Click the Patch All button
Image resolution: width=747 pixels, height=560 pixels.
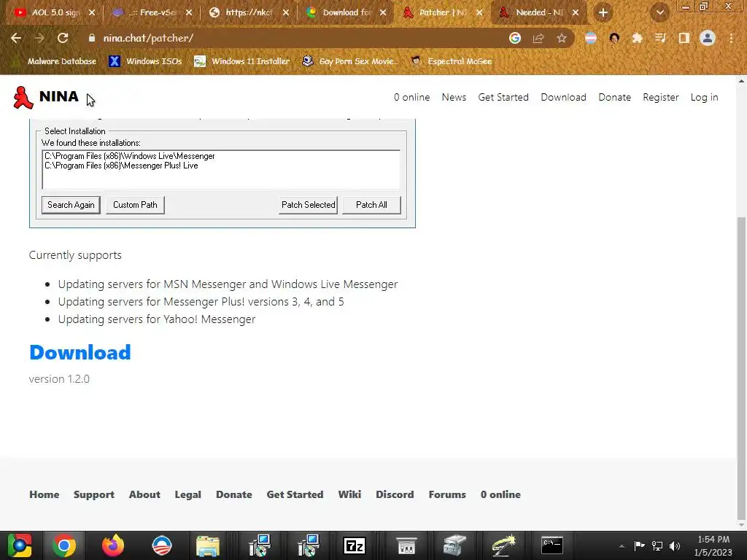(x=371, y=205)
